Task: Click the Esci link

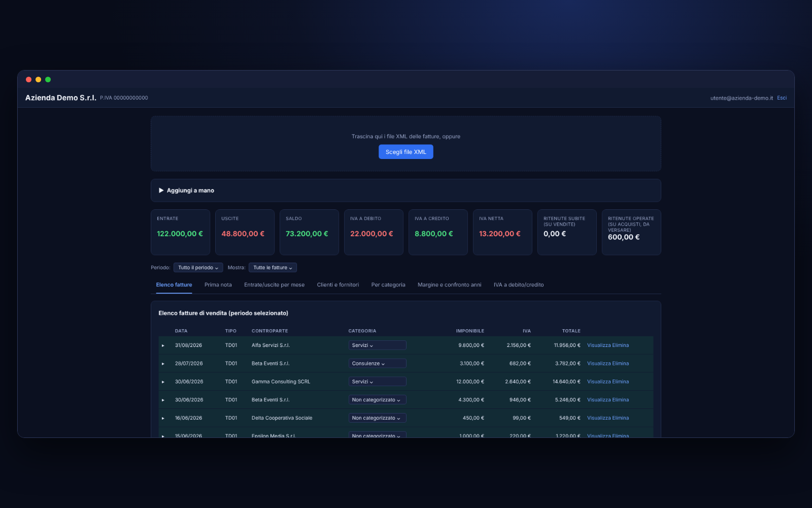Action: coord(782,98)
